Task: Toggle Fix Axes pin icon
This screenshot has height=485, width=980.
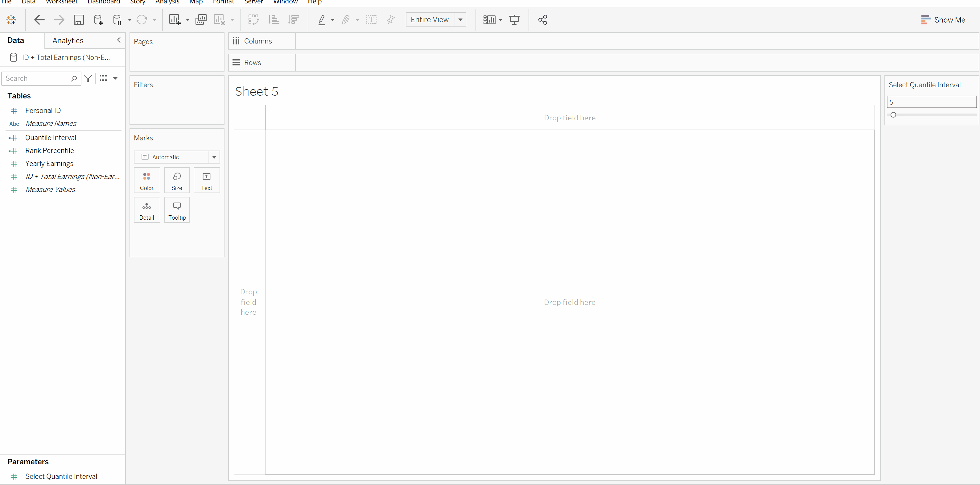Action: [390, 20]
